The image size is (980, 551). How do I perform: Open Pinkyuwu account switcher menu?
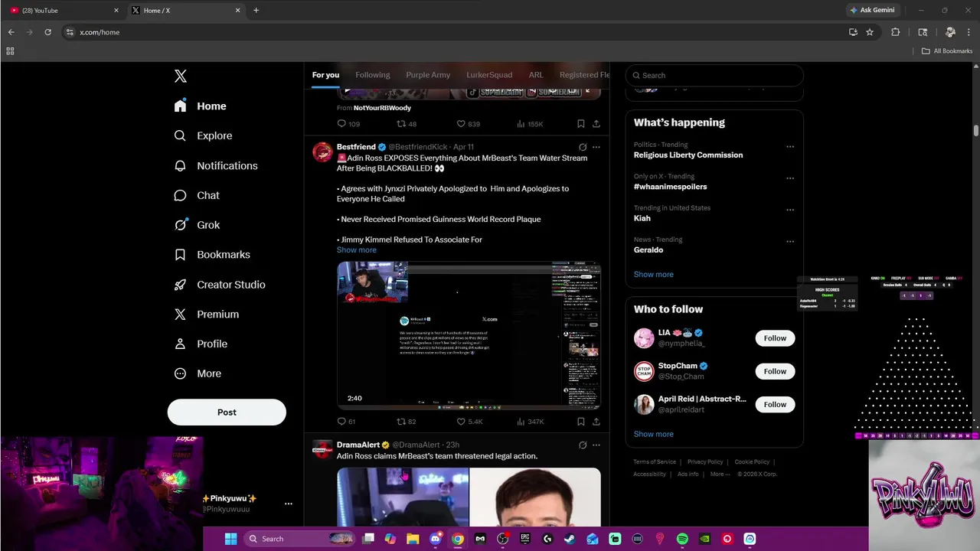(288, 504)
